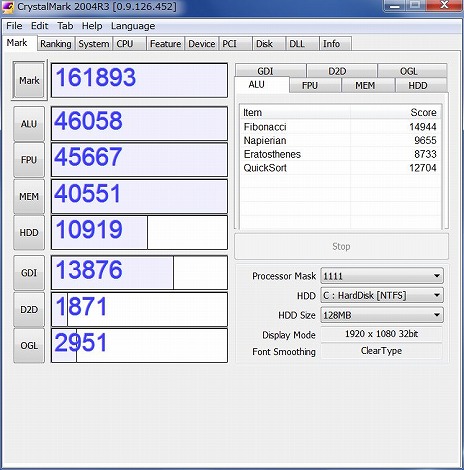Screen dimensions: 464x470
Task: Show OGL results detail tab
Action: 412,71
